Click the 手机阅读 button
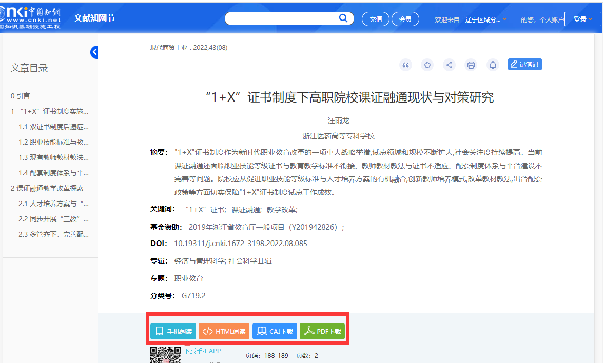 pyautogui.click(x=173, y=331)
